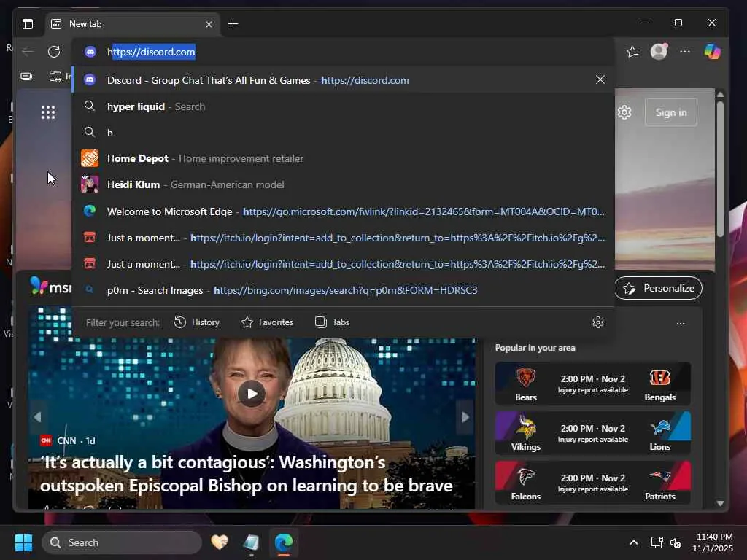The height and width of the screenshot is (560, 747).
Task: Go to next news slide arrow
Action: click(x=465, y=417)
